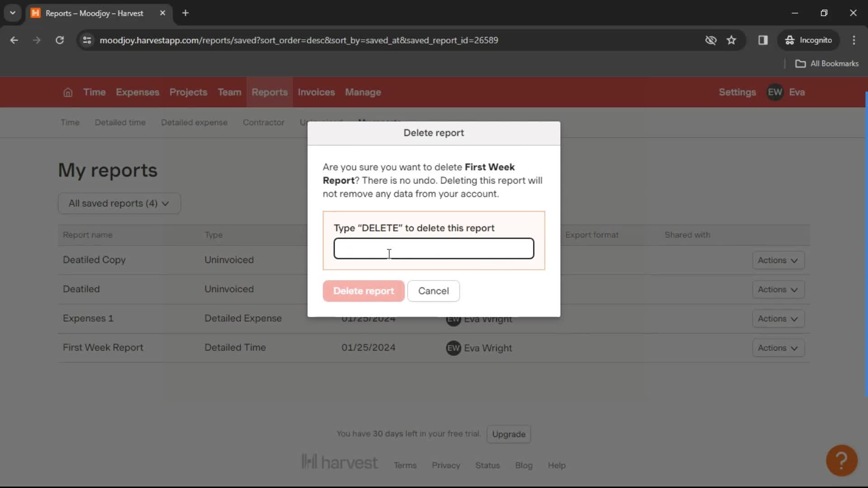
Task: Click the DELETE text input field
Action: 434,249
